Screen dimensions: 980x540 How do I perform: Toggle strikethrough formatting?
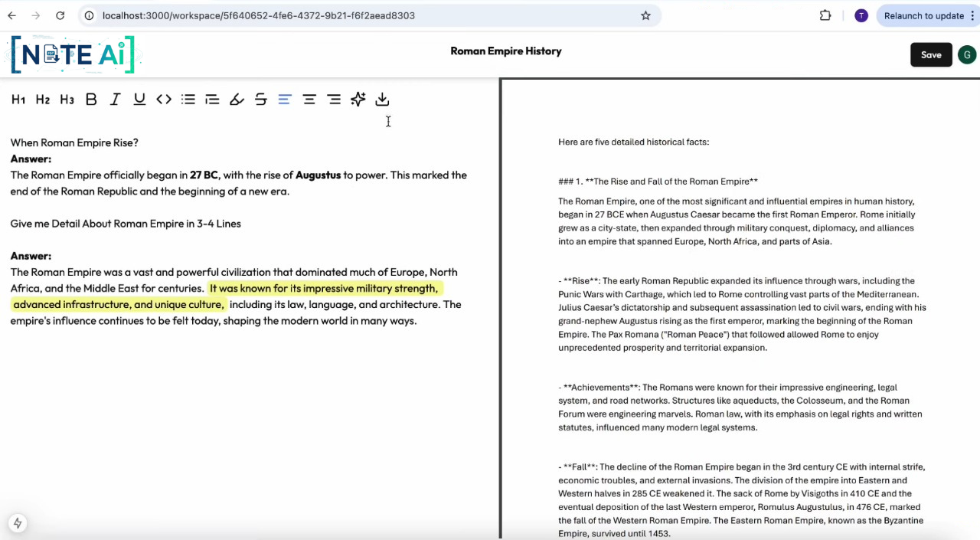coord(261,100)
